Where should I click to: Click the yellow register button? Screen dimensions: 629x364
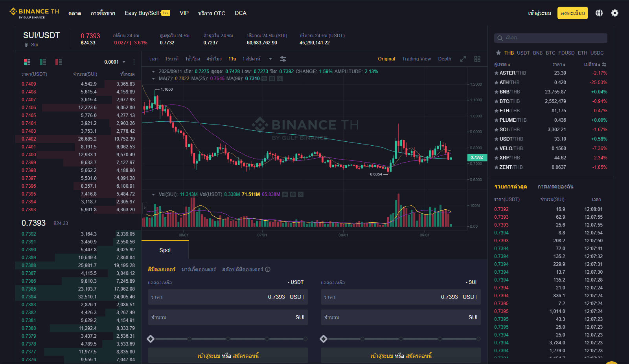(573, 13)
